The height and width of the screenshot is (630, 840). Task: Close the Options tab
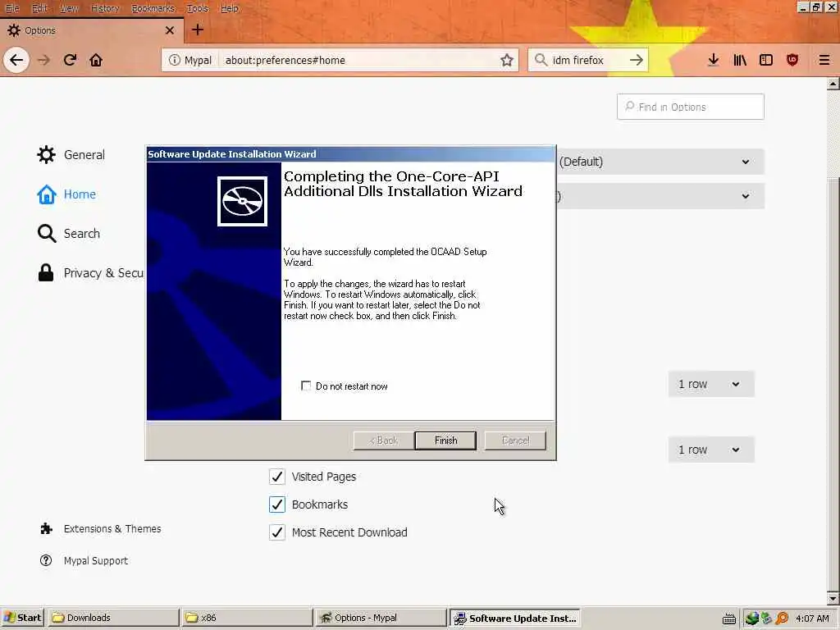pyautogui.click(x=170, y=30)
